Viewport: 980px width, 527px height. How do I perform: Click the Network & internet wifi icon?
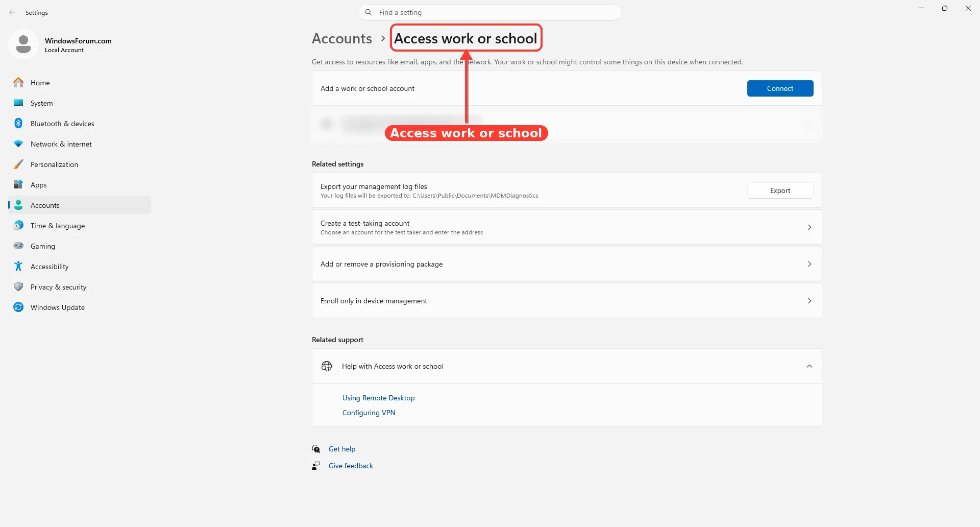[18, 143]
